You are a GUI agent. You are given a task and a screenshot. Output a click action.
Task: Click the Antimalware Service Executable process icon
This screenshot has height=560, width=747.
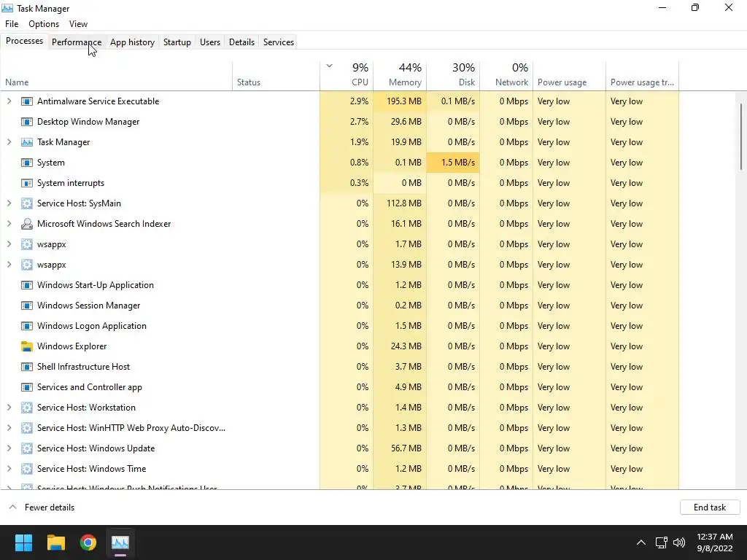27,101
